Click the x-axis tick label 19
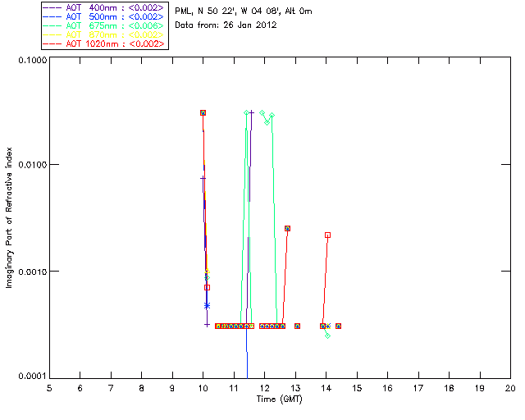Screen dimensions: 525x420 point(480,388)
